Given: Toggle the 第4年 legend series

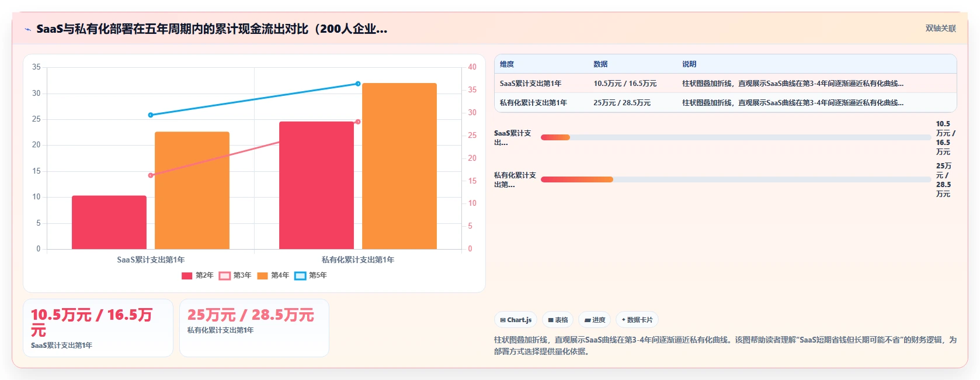Looking at the screenshot, I should [x=273, y=275].
